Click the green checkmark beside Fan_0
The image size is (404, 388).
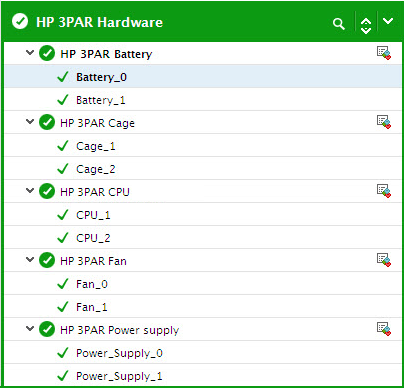pyautogui.click(x=63, y=284)
